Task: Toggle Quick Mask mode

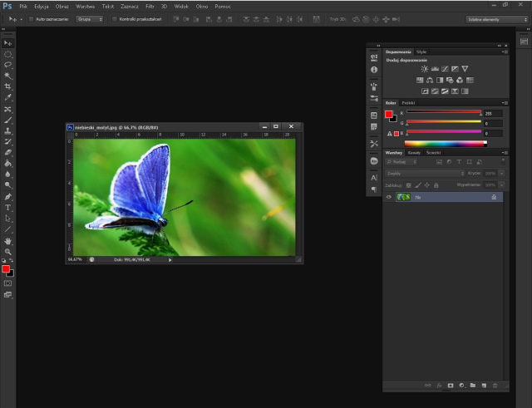Action: pos(7,283)
